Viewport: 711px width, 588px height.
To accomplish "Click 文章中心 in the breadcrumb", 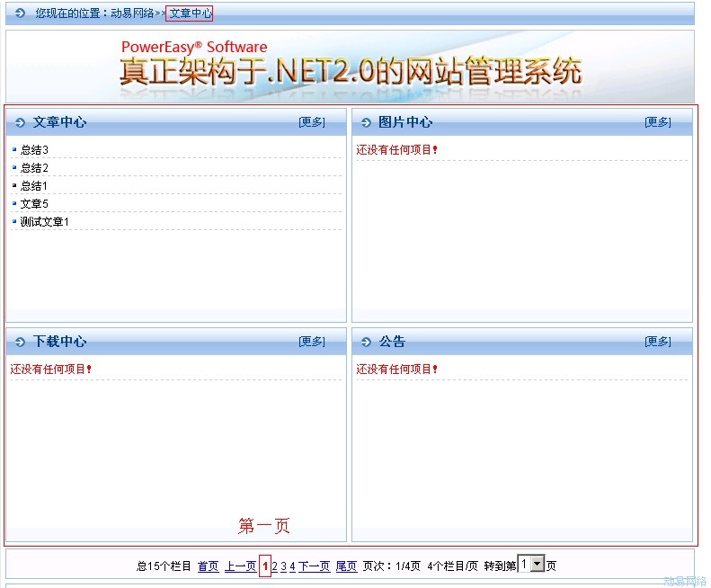I will click(x=190, y=13).
